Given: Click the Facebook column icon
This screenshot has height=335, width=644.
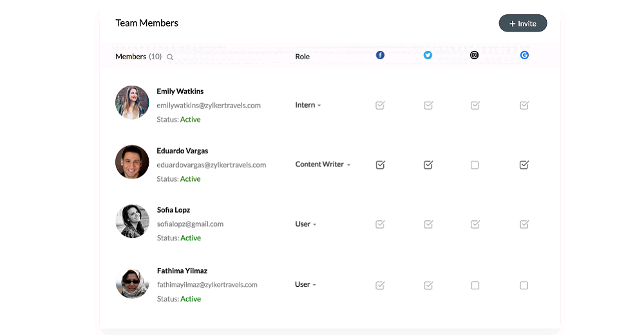Looking at the screenshot, I should (x=380, y=55).
